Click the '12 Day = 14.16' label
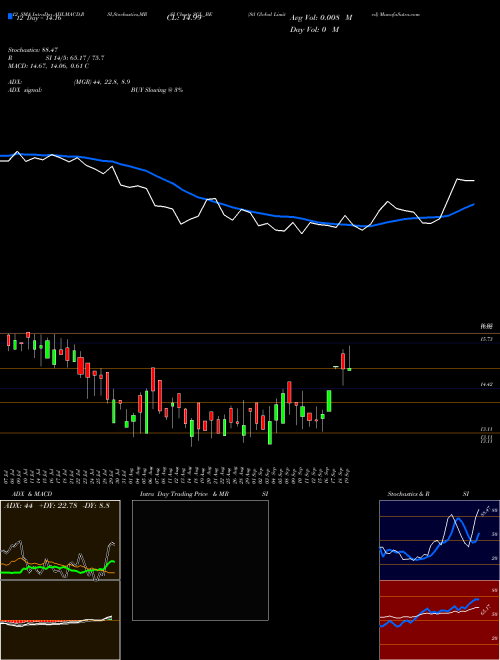The image size is (500, 660). 37,18
